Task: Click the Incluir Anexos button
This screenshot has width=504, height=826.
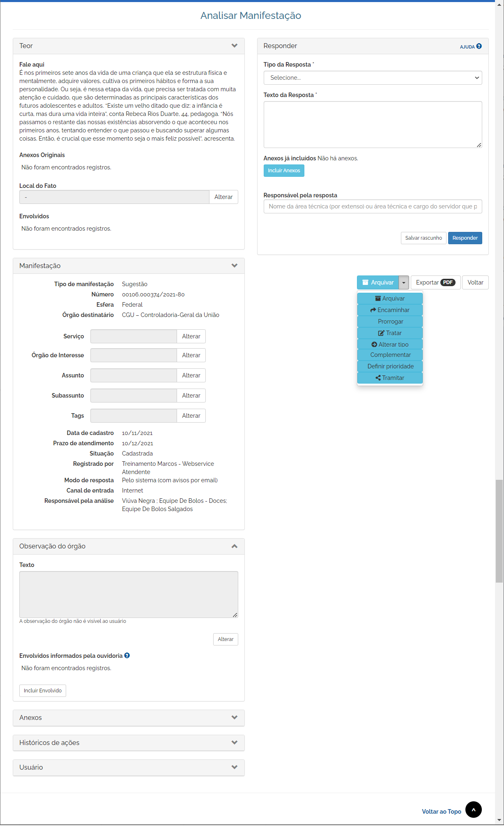Action: tap(284, 171)
